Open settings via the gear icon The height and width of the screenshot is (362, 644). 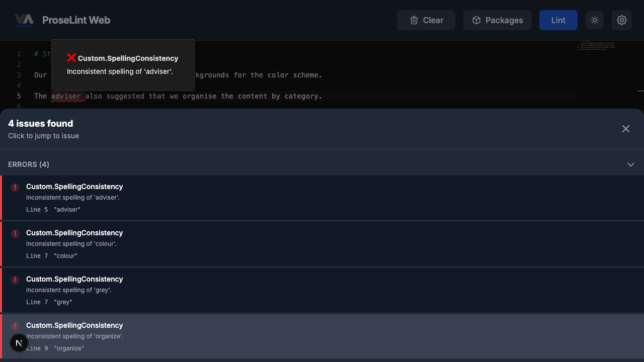tap(622, 20)
